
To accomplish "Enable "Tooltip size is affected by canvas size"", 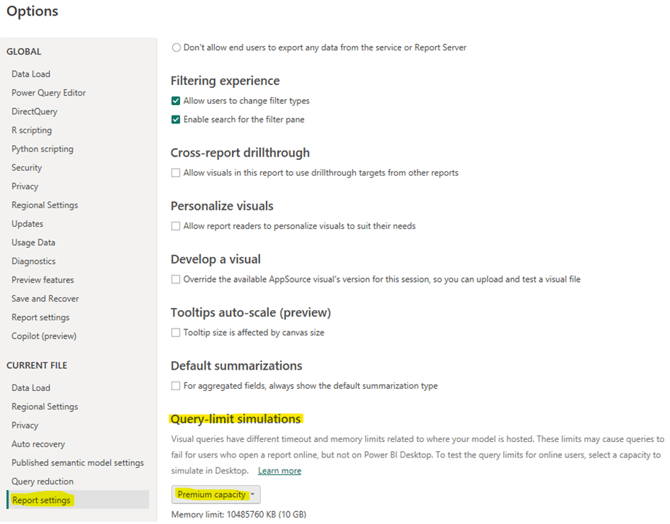I will (x=177, y=332).
